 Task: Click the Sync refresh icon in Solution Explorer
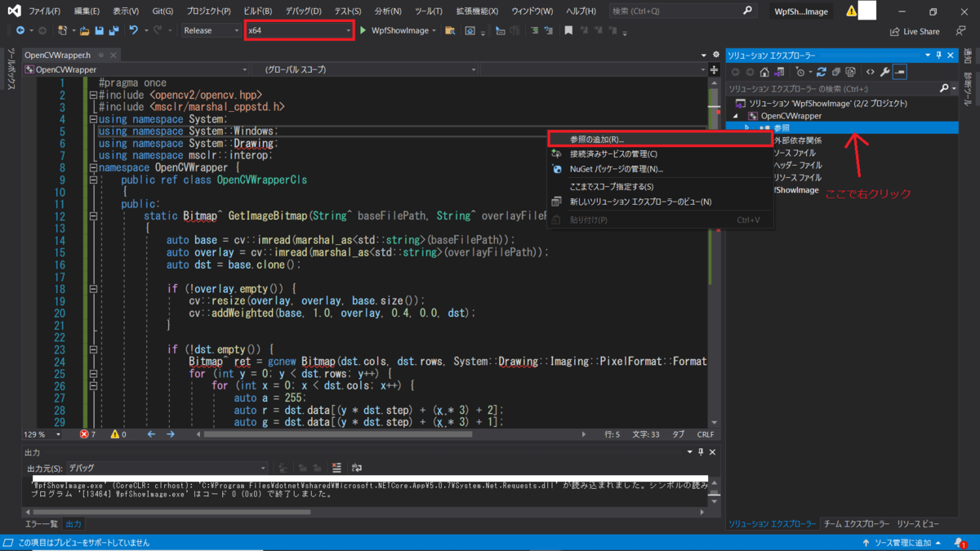pos(822,72)
